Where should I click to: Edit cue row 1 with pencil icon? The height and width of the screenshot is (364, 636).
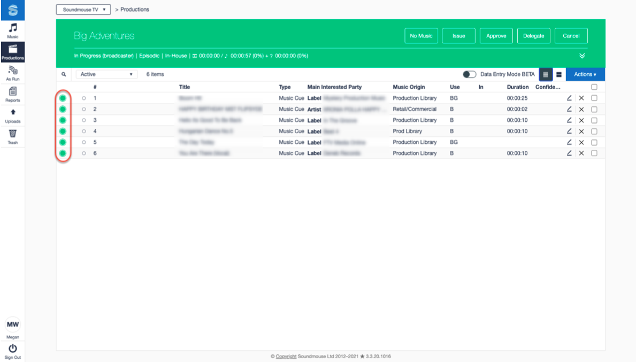pos(569,98)
